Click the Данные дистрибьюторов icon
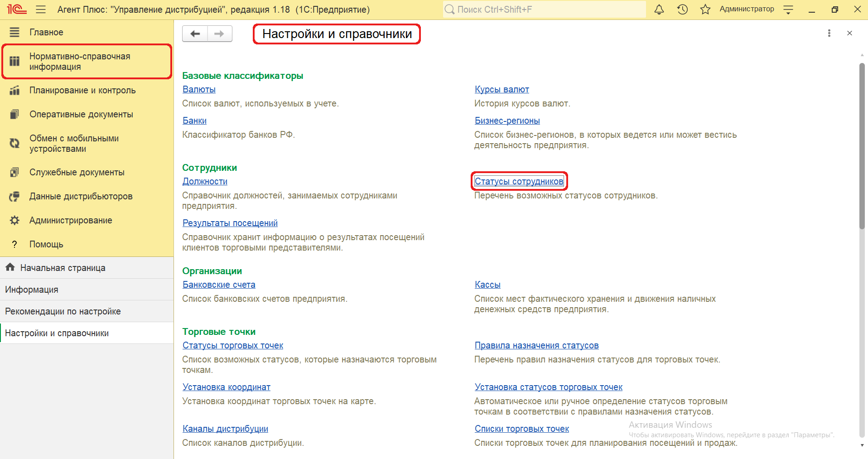The image size is (868, 459). [14, 196]
